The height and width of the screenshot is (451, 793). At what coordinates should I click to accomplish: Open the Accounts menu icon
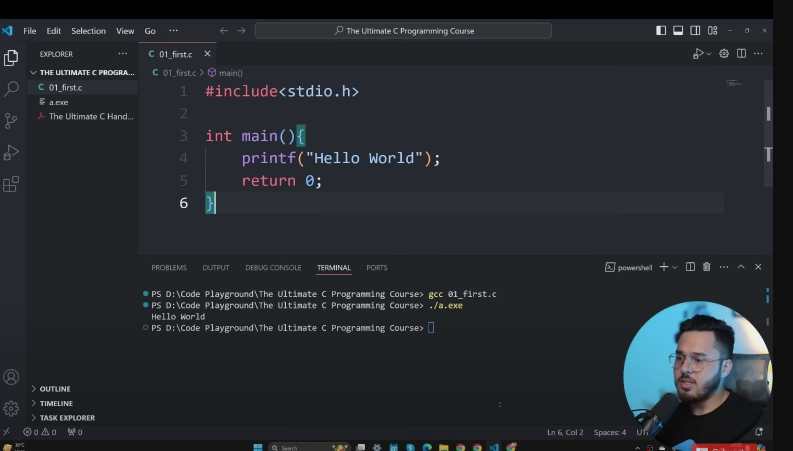click(x=11, y=377)
